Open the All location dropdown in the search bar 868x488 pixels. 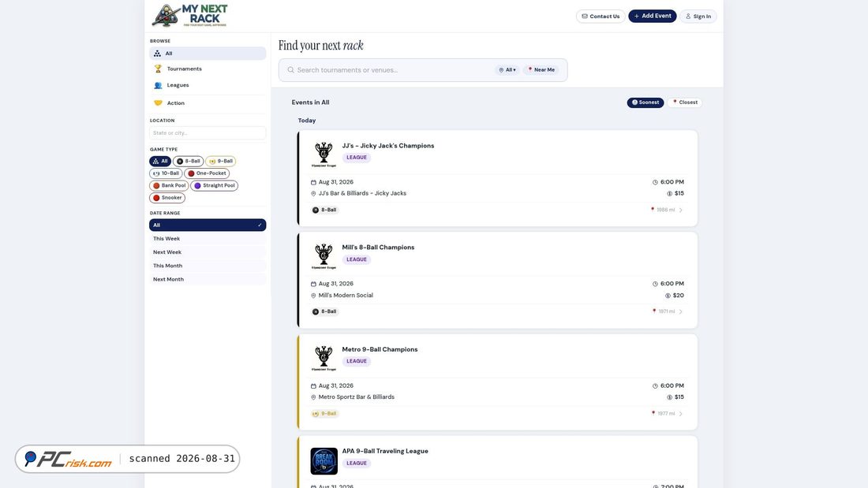(507, 70)
